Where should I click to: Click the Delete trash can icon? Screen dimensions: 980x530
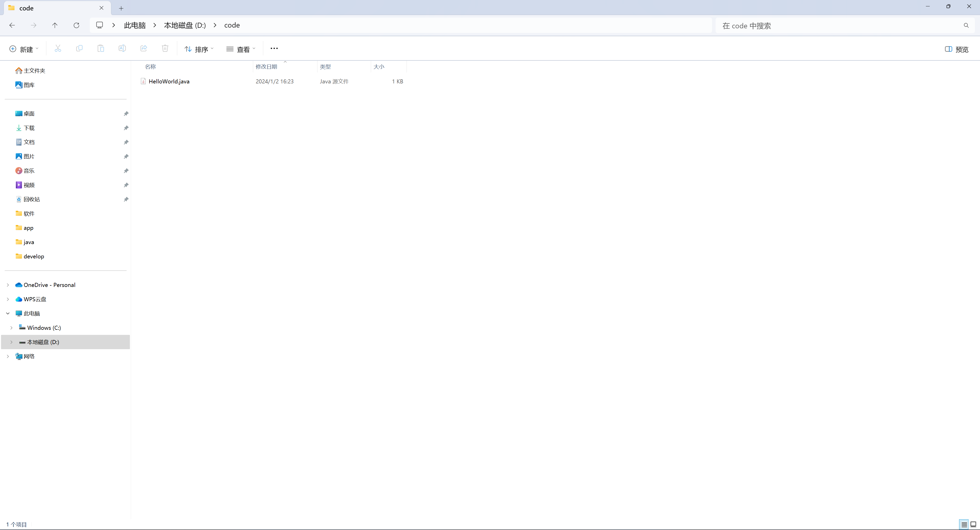(165, 48)
